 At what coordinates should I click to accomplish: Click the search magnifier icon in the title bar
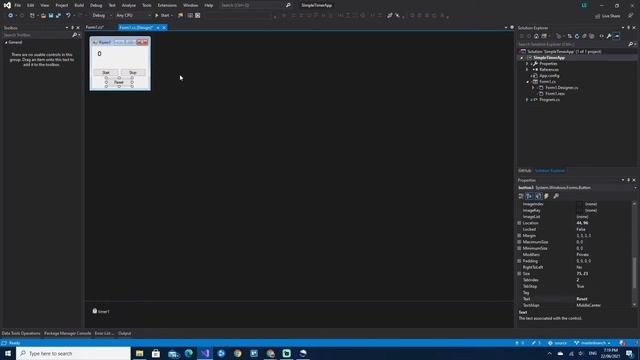[x=288, y=5]
